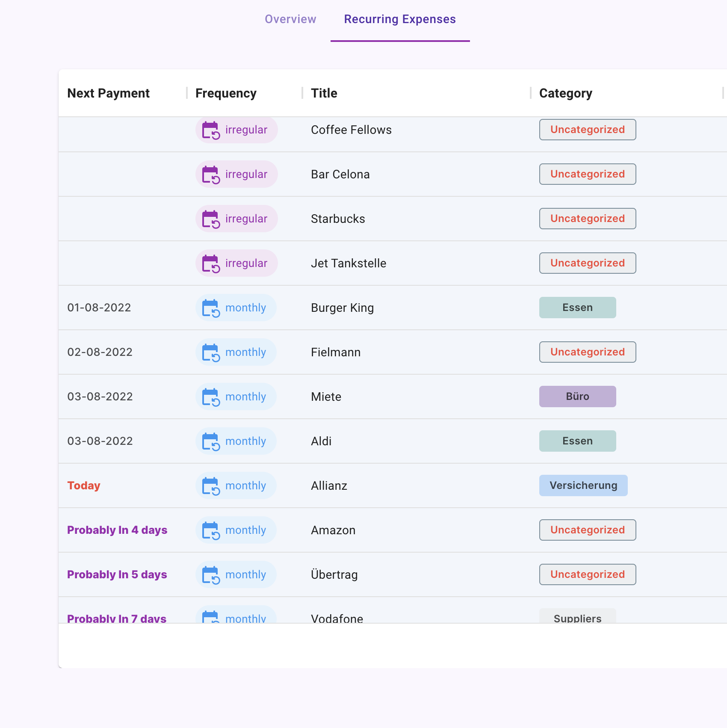Select the Recurring Expenses tab

tap(400, 19)
